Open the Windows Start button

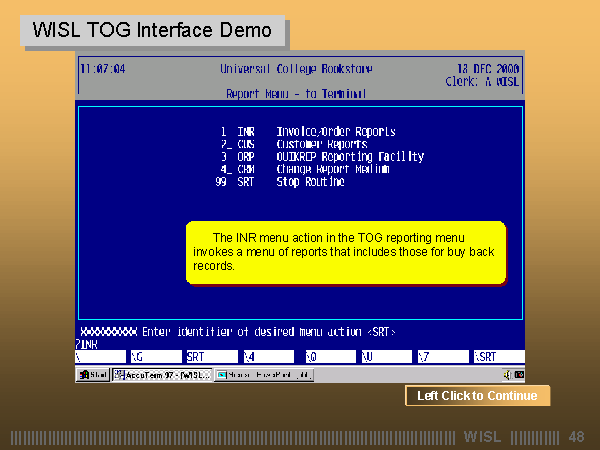(x=93, y=375)
